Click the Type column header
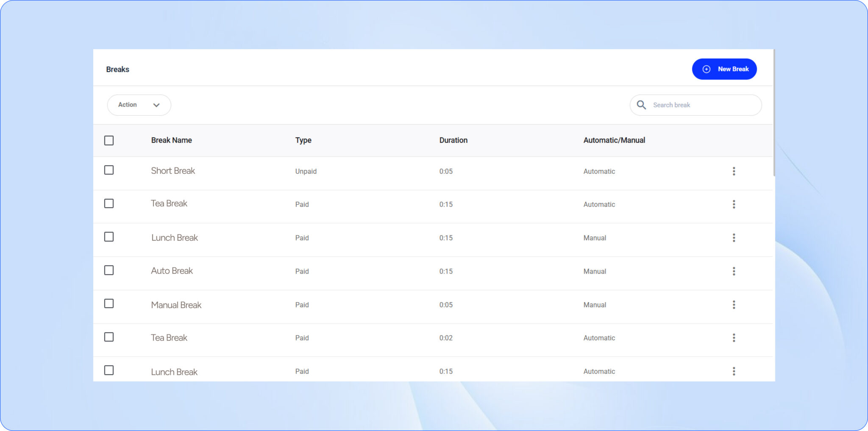Screen dimensions: 868x431 tap(303, 140)
